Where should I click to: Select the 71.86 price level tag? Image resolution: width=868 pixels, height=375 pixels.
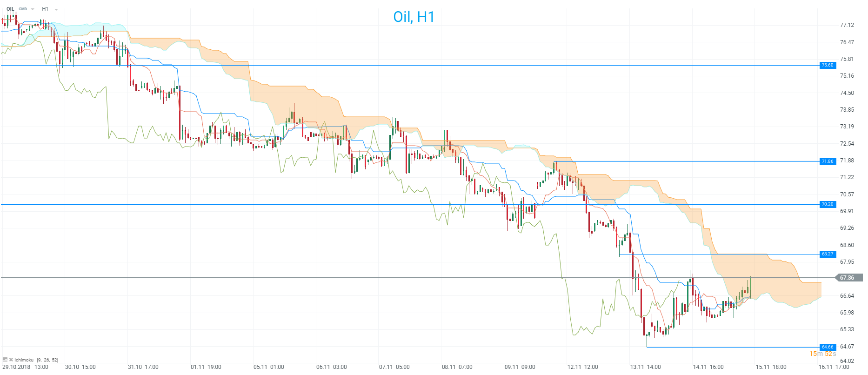pyautogui.click(x=828, y=161)
